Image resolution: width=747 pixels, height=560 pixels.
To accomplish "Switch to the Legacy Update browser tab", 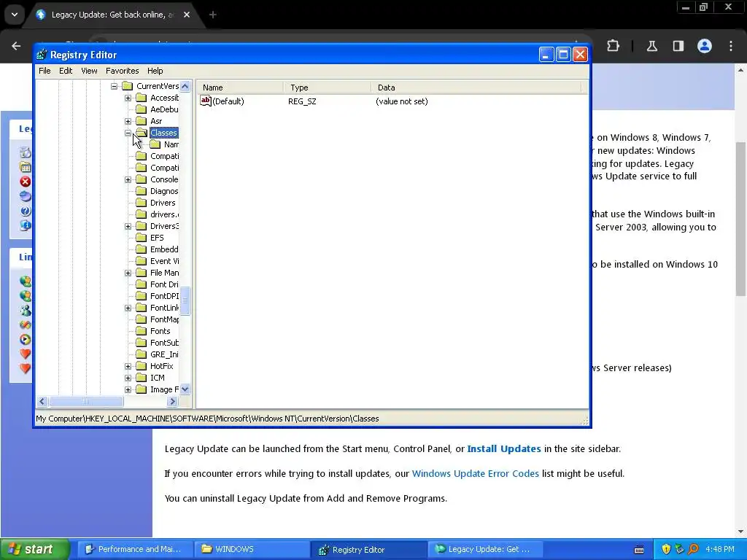I will pos(112,15).
